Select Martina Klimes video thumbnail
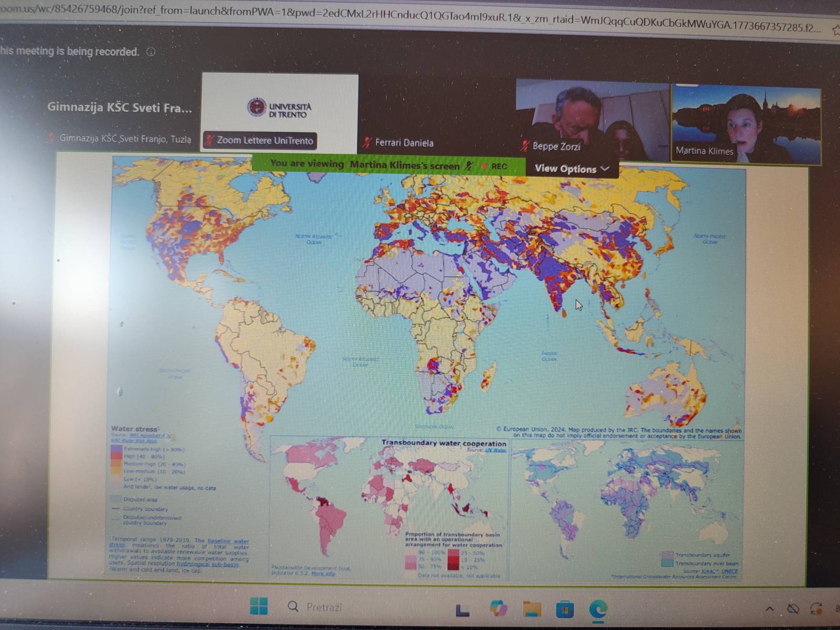 click(x=745, y=125)
